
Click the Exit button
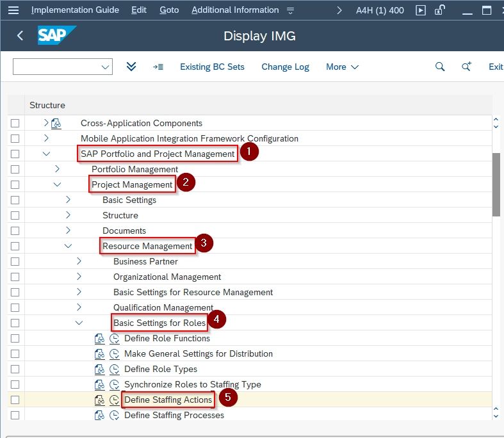(x=496, y=67)
